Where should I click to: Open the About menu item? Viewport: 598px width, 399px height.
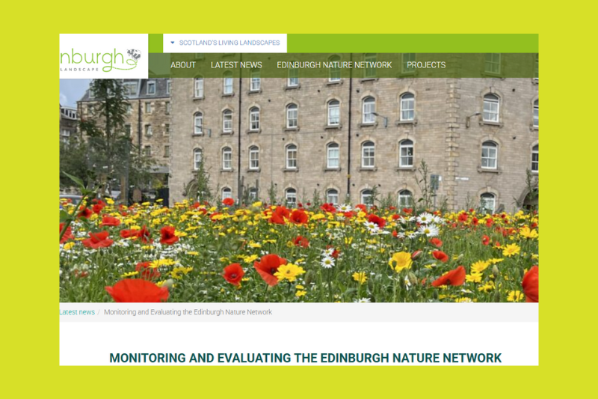pyautogui.click(x=183, y=65)
